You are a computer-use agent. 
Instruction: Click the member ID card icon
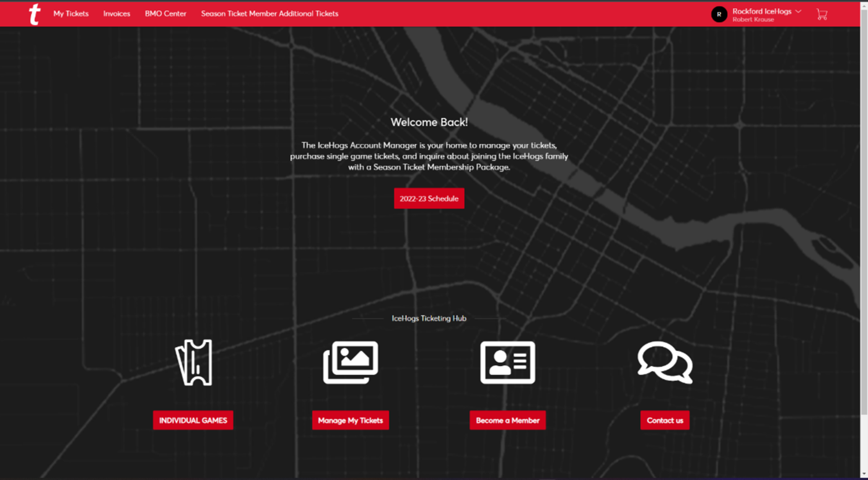508,362
